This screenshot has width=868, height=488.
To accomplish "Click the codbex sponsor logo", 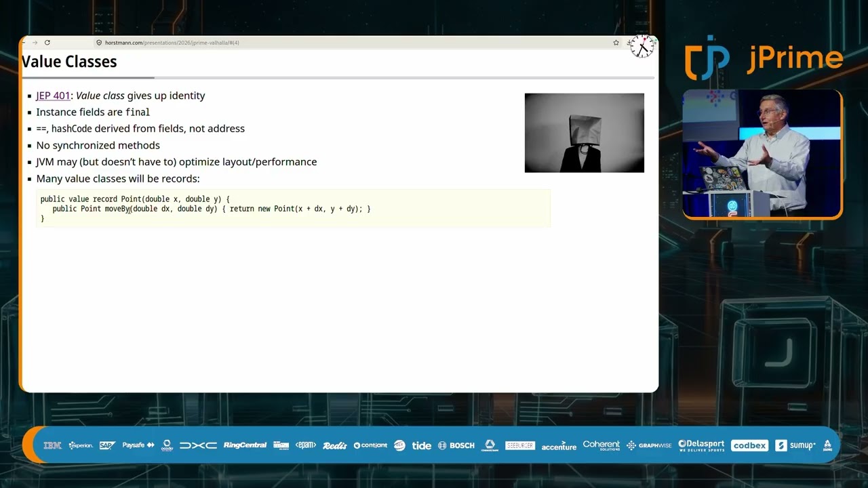I will (749, 445).
